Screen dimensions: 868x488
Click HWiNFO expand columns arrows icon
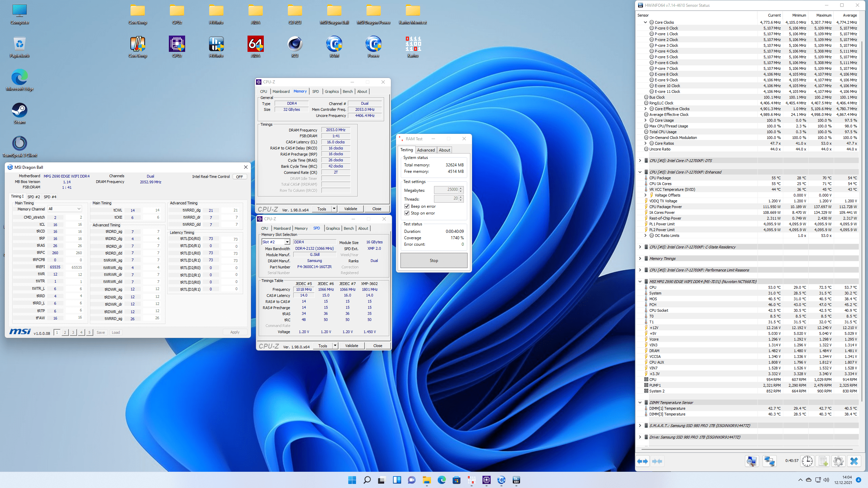pyautogui.click(x=643, y=461)
